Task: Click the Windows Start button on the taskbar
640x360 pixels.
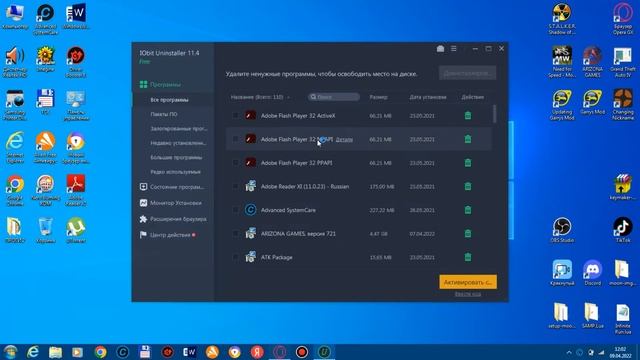Action: (x=10, y=351)
